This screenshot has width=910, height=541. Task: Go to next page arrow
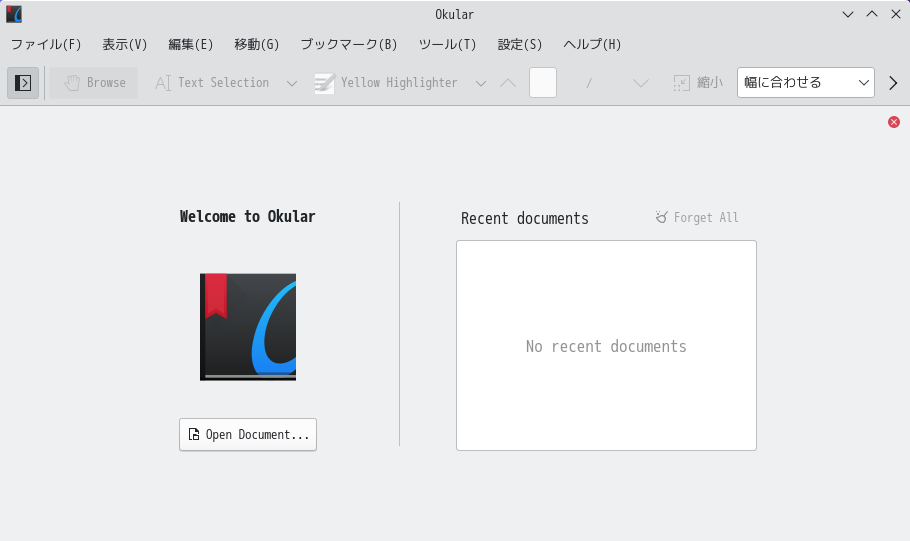641,83
